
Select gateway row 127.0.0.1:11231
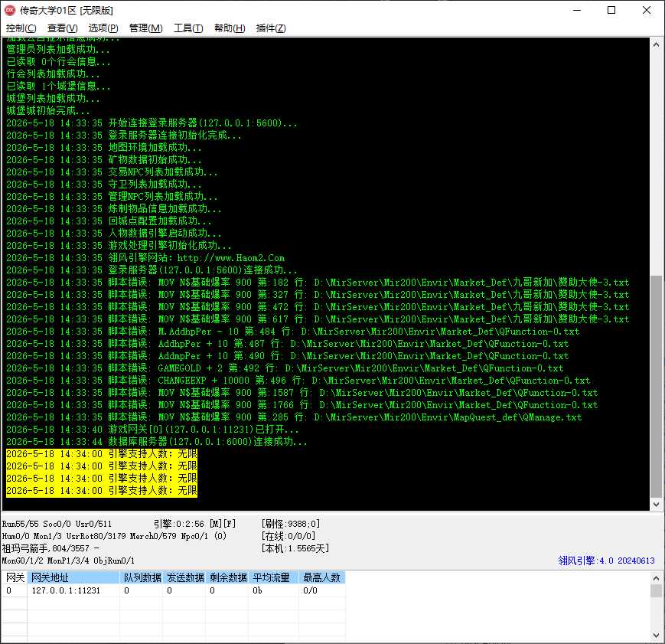click(174, 590)
